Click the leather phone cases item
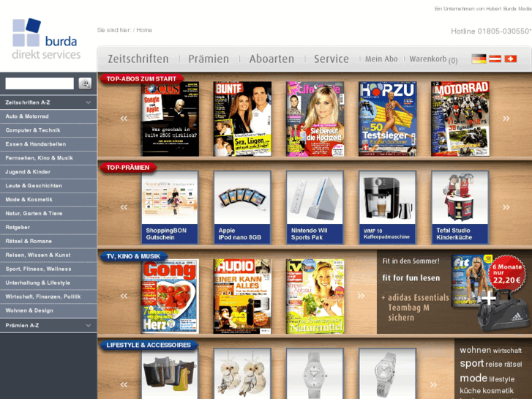 tap(170, 373)
